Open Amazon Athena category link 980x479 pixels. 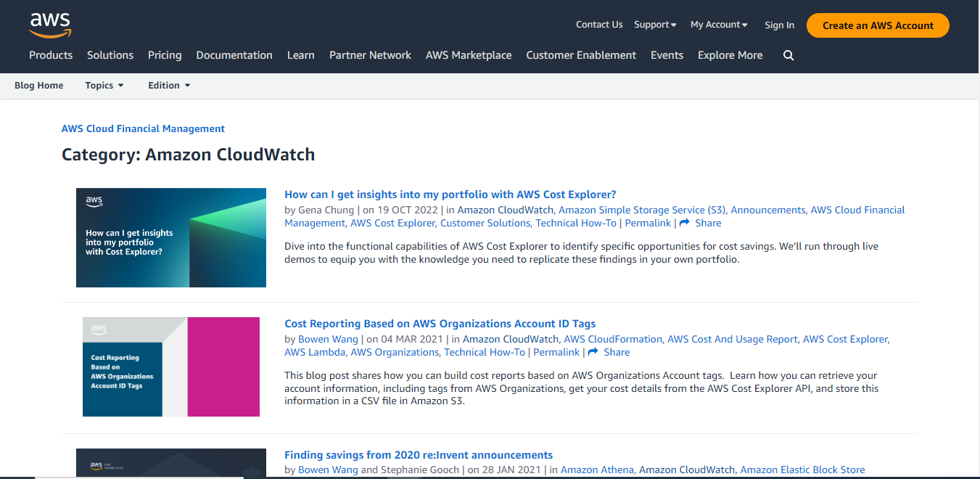[598, 470]
